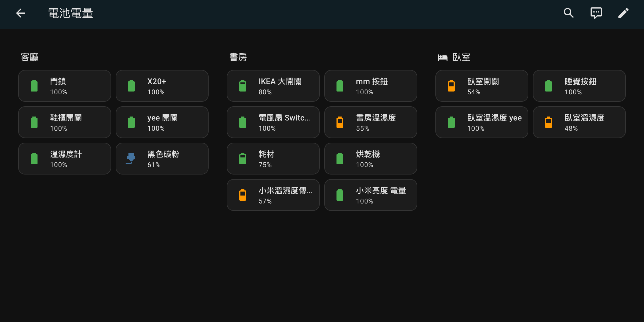Click the battery icon beside IKEA 大開關
The width and height of the screenshot is (644, 322).
243,86
